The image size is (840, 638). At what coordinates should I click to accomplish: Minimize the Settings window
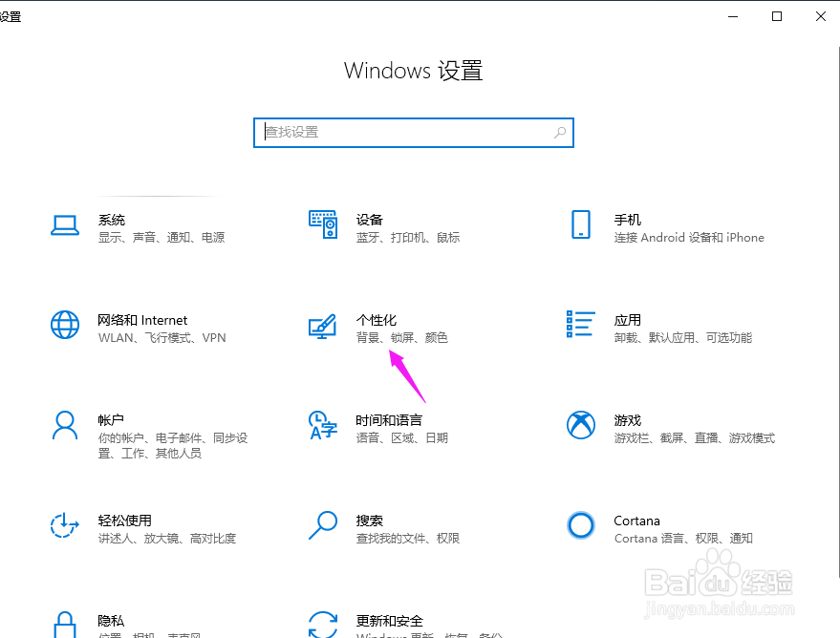(733, 16)
